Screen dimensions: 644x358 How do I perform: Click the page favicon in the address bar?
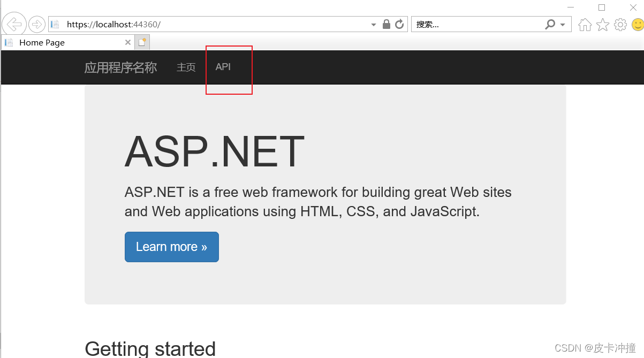(55, 24)
